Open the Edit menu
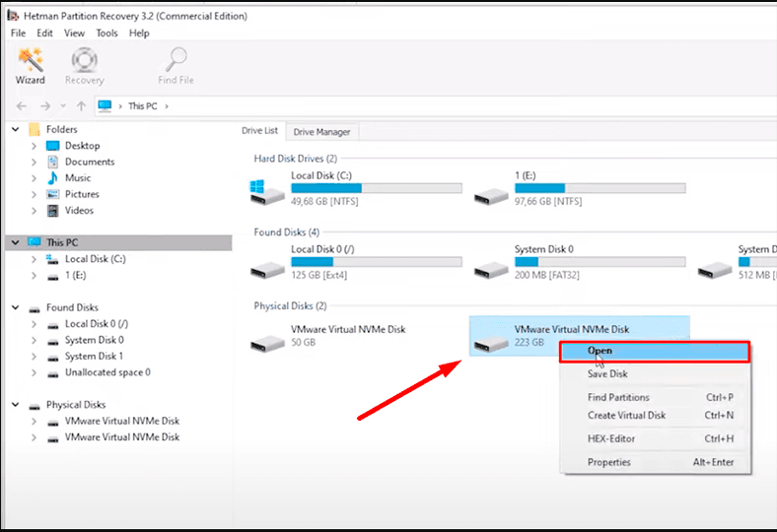Viewport: 777px width, 532px height. point(44,33)
